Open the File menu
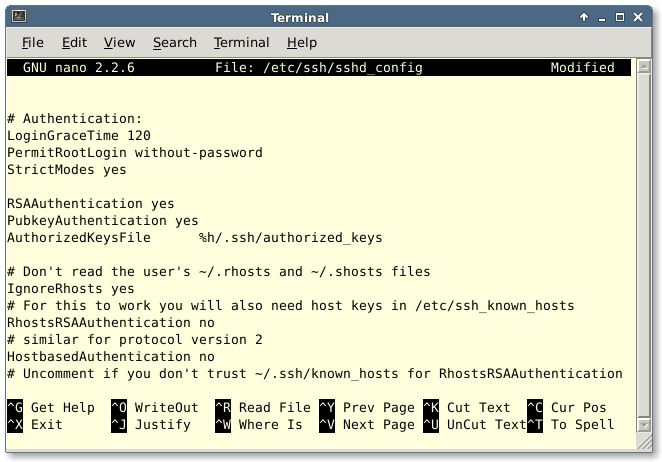This screenshot has height=462, width=662. pos(33,42)
